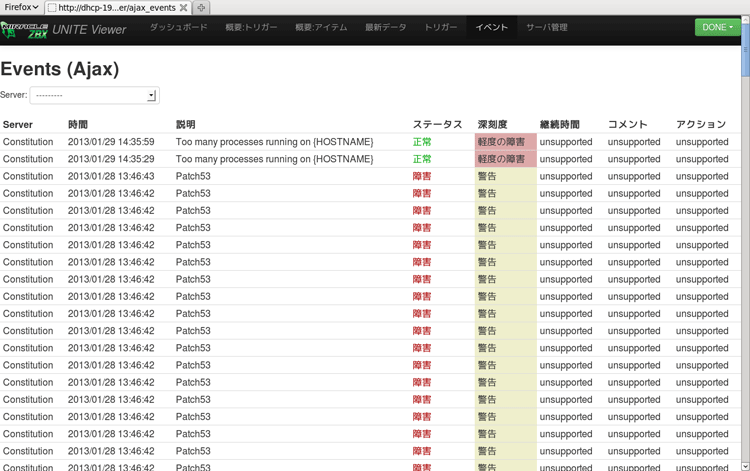Open the サーバ管理 nav tab
Image resolution: width=750 pixels, height=471 pixels.
[x=547, y=28]
